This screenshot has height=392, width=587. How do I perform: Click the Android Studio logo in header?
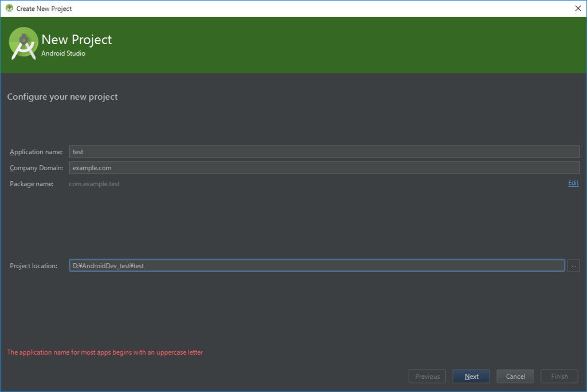click(23, 44)
